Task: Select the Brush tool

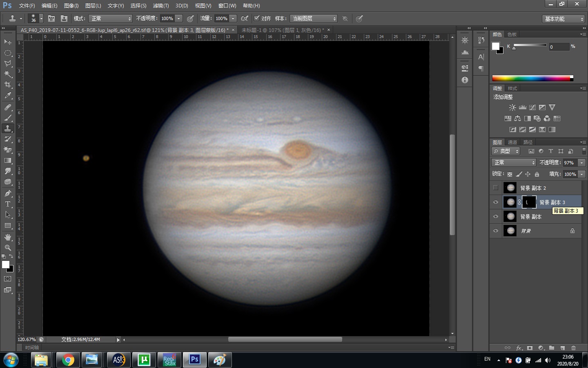Action: click(x=7, y=118)
